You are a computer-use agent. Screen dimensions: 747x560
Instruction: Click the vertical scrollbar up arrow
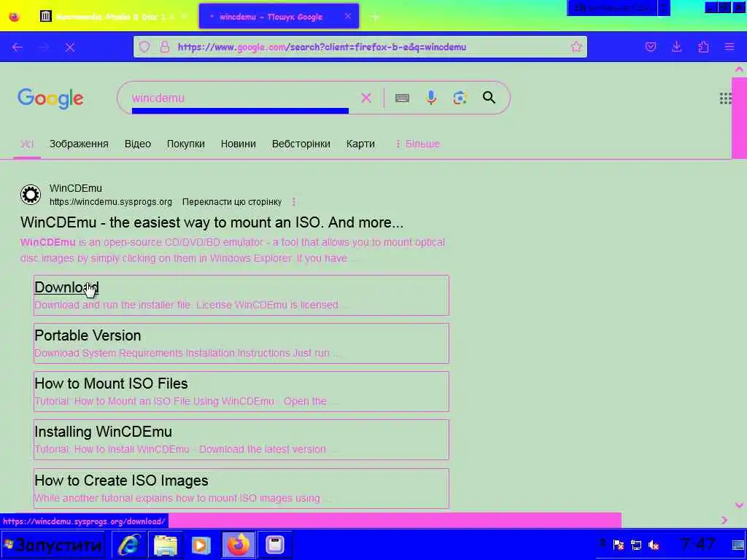pyautogui.click(x=739, y=69)
